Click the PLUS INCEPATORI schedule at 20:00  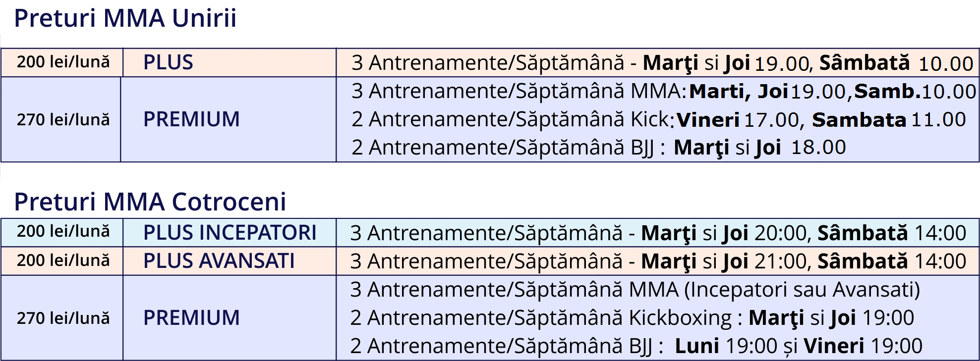pyautogui.click(x=658, y=233)
